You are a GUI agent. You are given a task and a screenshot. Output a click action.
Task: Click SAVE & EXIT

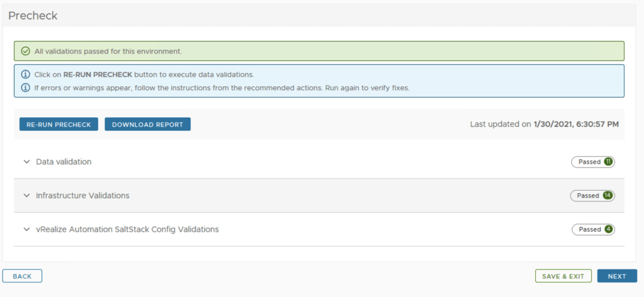pos(563,276)
